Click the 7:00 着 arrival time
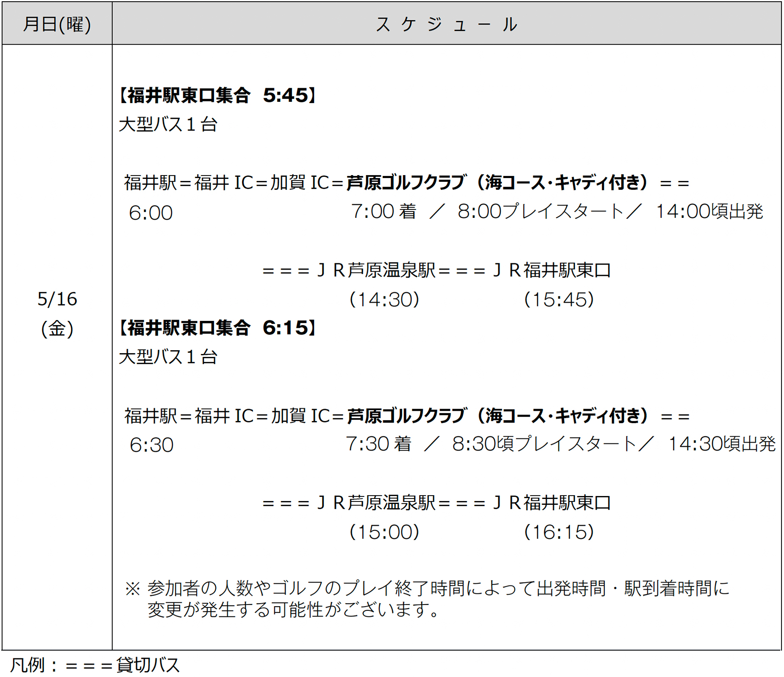 point(384,211)
